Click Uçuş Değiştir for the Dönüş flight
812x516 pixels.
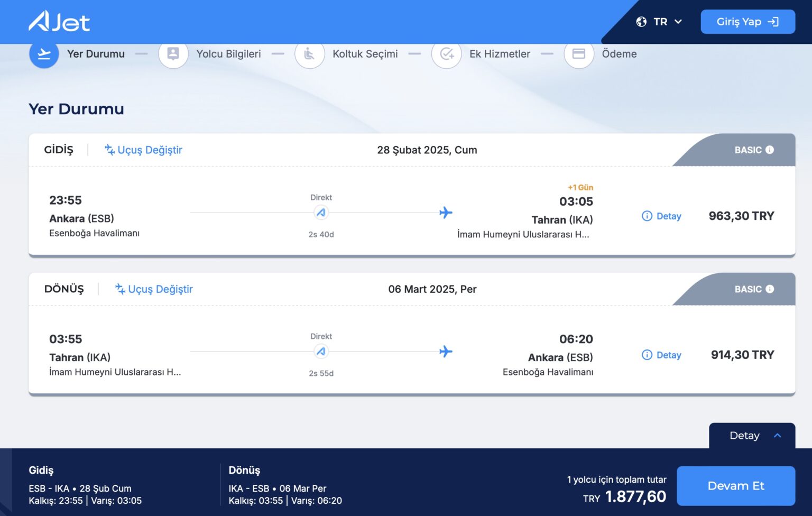tap(154, 289)
